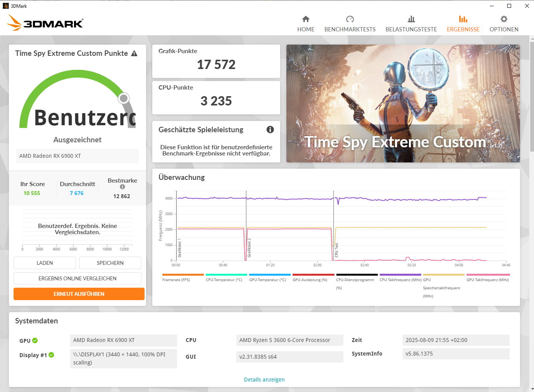This screenshot has height=392, width=534.
Task: Click the score gauge slider handle
Action: click(124, 98)
